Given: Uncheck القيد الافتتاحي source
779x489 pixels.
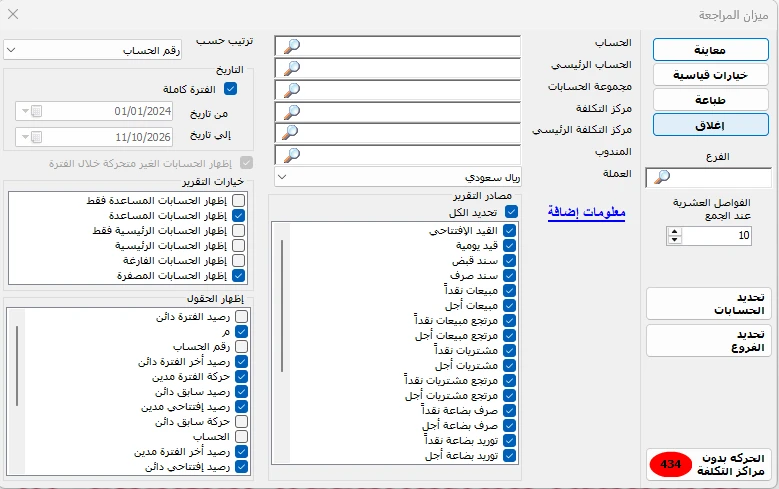Looking at the screenshot, I should pos(509,231).
